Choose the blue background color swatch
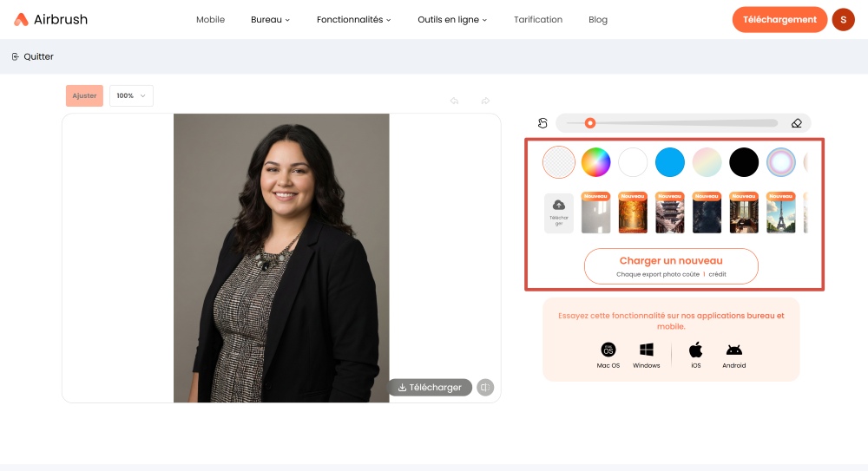Image resolution: width=868 pixels, height=471 pixels. [670, 162]
